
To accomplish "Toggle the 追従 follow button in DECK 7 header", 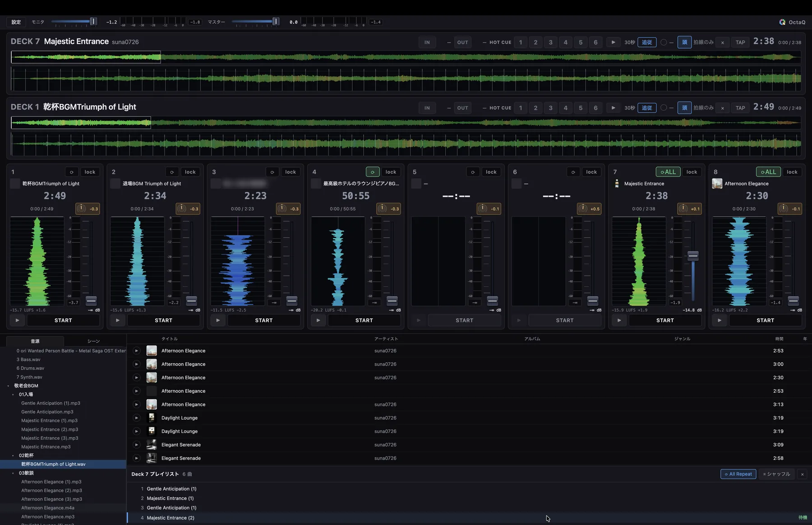I will point(647,42).
